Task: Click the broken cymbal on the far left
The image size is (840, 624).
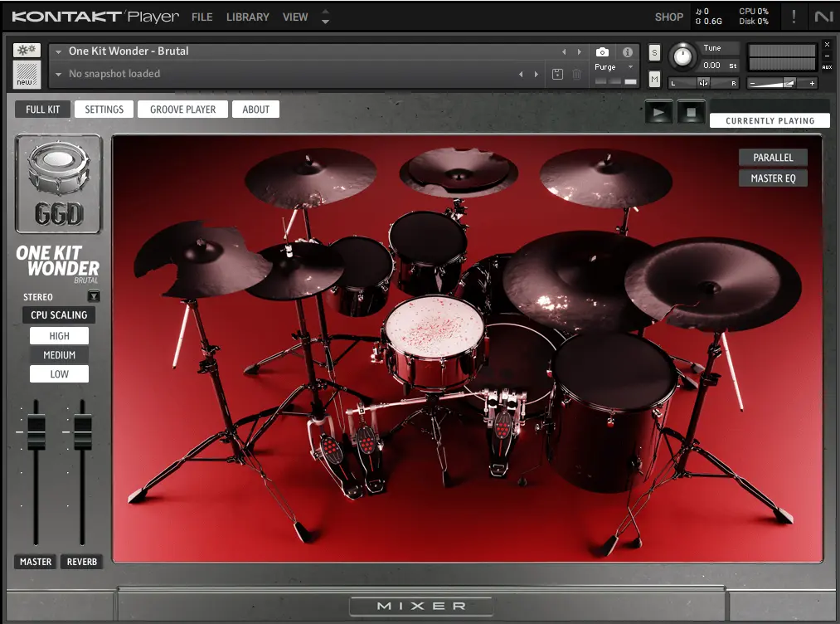Action: tap(201, 260)
